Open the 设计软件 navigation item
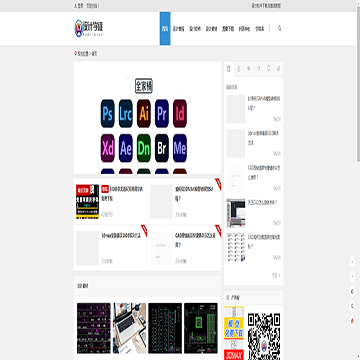This screenshot has width=360, height=360. [195, 29]
